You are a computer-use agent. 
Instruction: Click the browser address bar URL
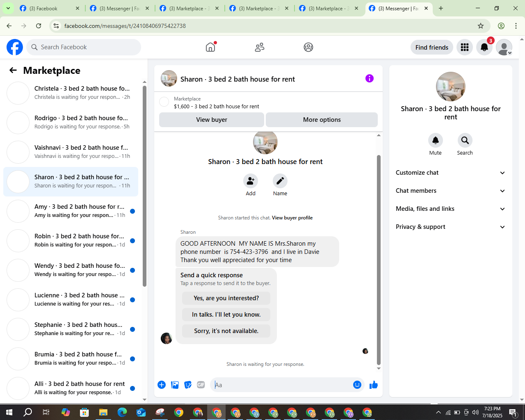[125, 26]
